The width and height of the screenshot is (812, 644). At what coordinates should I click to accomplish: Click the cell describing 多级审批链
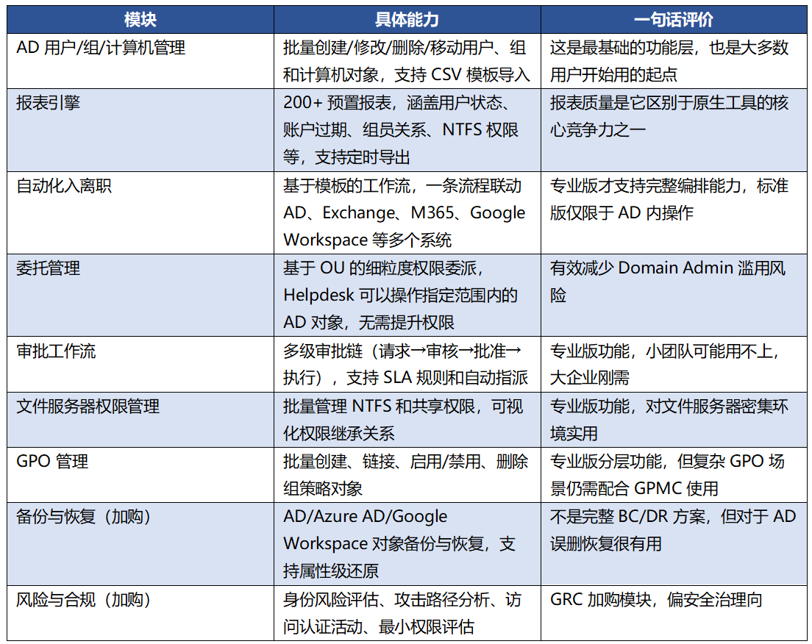click(407, 365)
